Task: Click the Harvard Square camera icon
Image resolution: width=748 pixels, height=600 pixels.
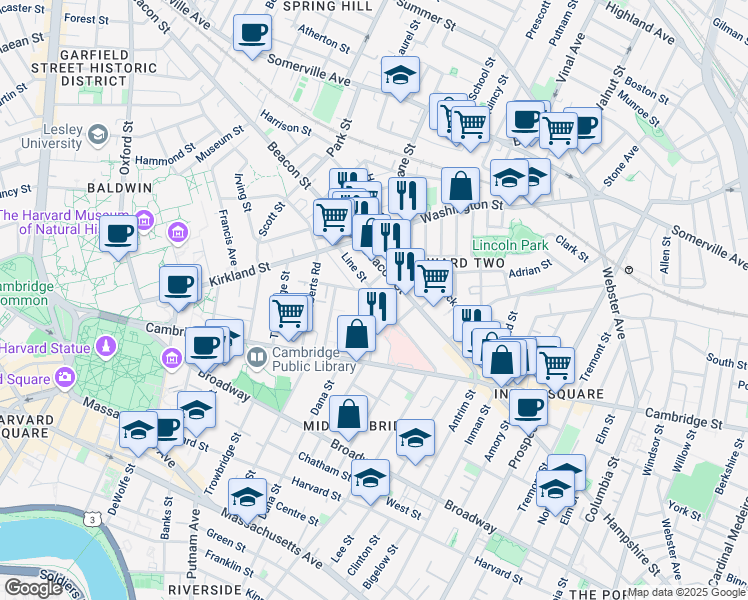Action: pyautogui.click(x=65, y=378)
